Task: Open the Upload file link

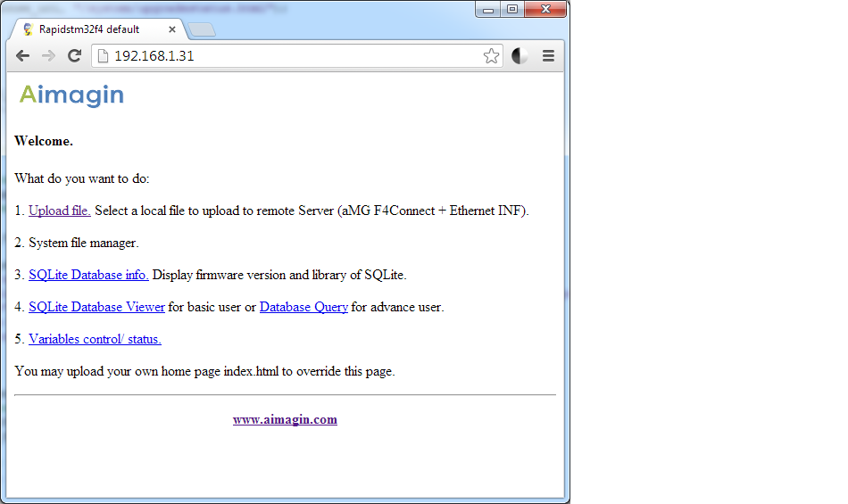Action: pyautogui.click(x=60, y=211)
